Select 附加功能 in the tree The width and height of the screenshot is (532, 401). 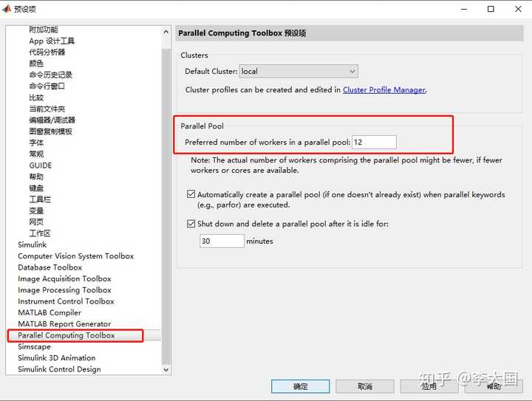click(44, 30)
